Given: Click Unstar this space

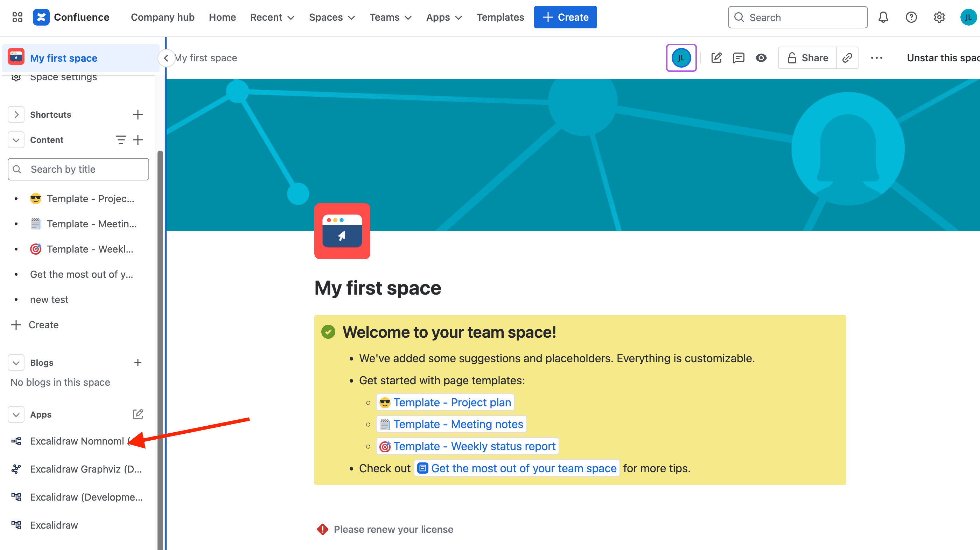Looking at the screenshot, I should (x=943, y=58).
